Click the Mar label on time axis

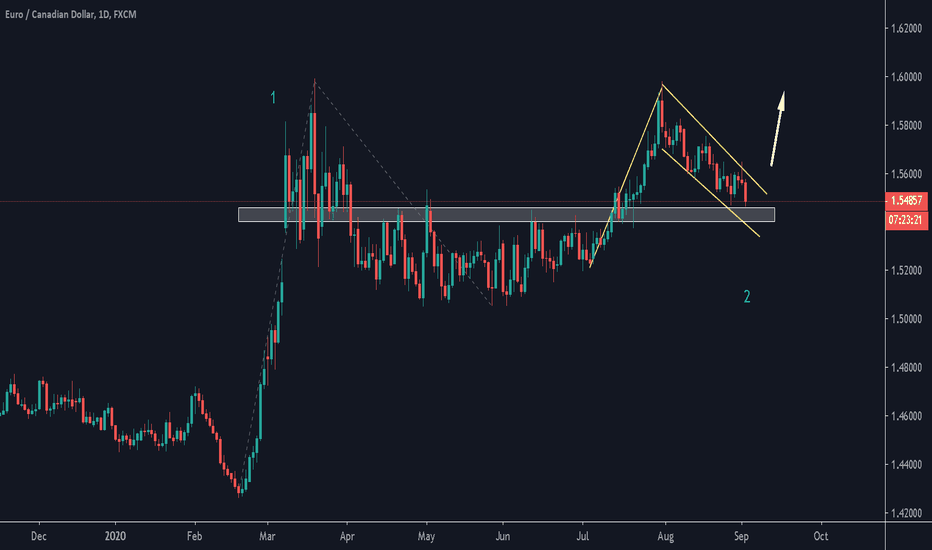click(267, 536)
